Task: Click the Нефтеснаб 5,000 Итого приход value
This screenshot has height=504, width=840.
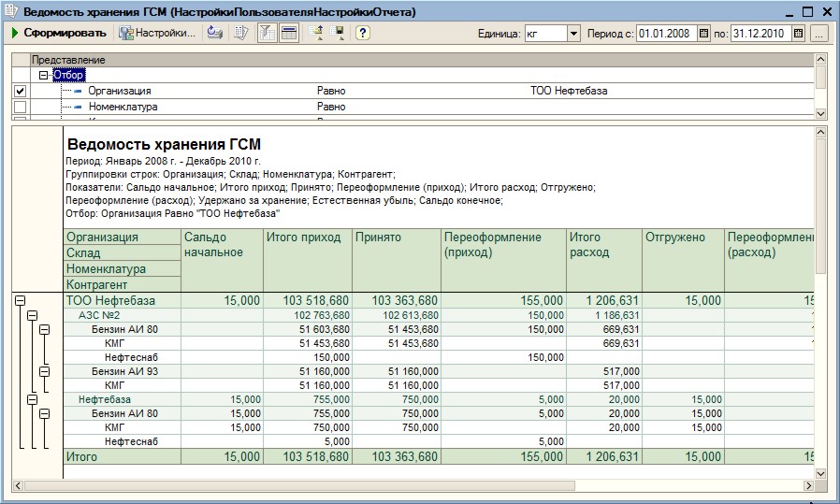Action: (x=337, y=442)
